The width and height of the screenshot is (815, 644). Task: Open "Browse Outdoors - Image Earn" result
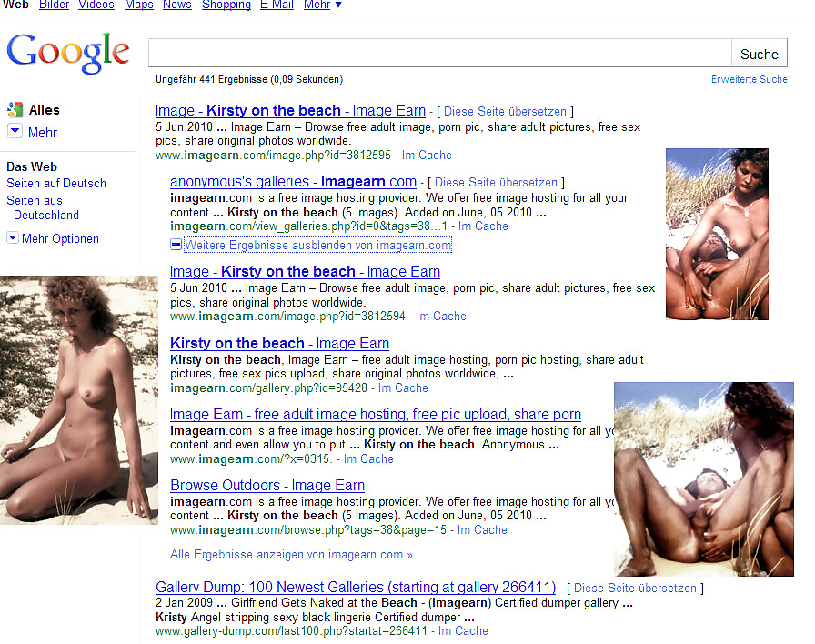point(267,485)
